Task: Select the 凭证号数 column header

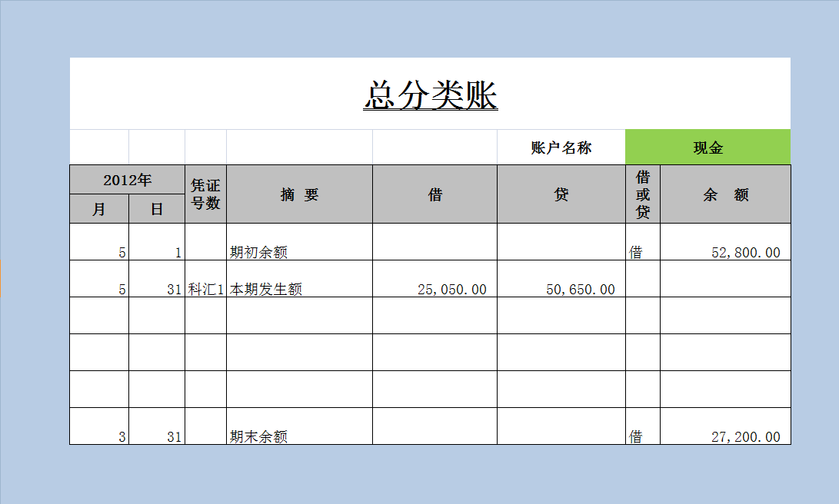Action: pos(204,194)
